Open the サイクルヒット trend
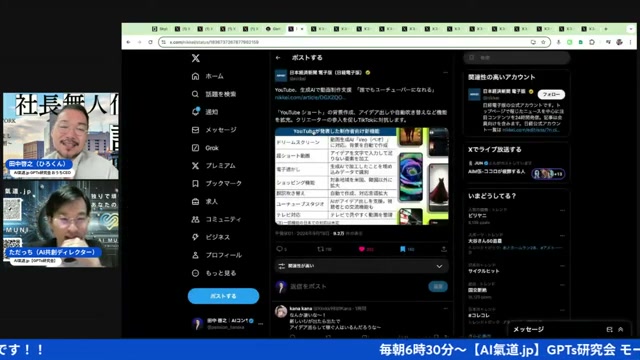640x360 pixels. coord(483,271)
